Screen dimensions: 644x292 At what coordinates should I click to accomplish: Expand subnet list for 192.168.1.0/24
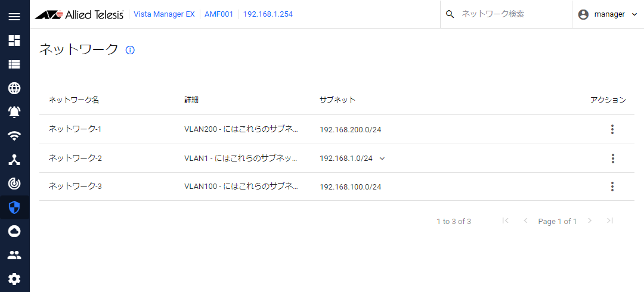click(x=382, y=159)
